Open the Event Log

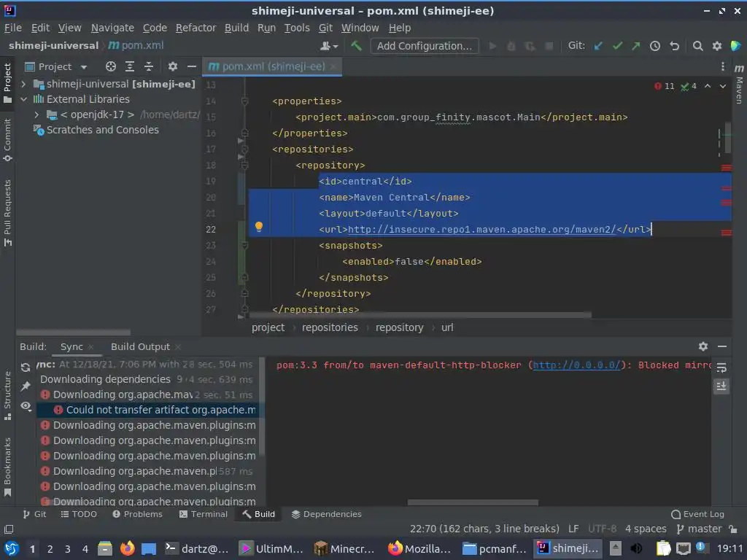click(697, 514)
